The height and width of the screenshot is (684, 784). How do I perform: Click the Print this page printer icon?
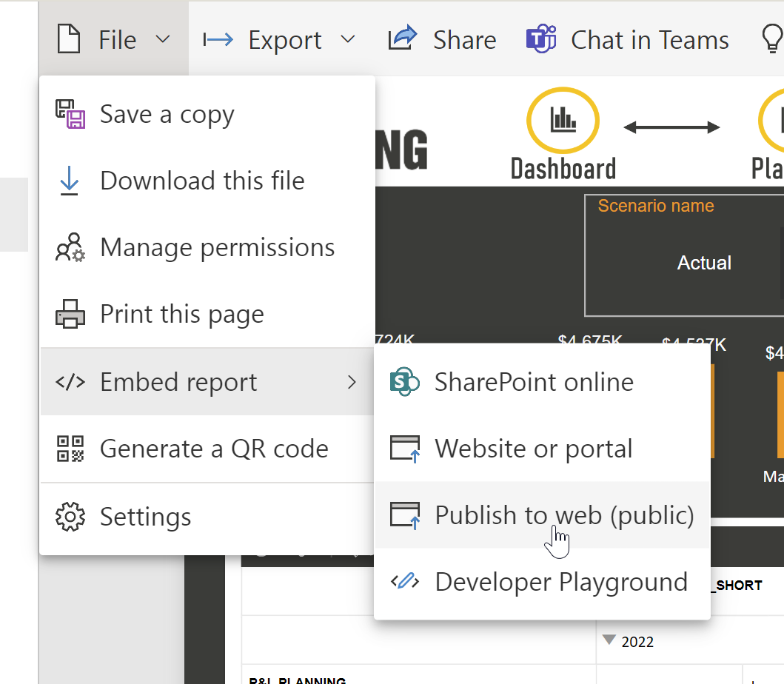tap(70, 315)
